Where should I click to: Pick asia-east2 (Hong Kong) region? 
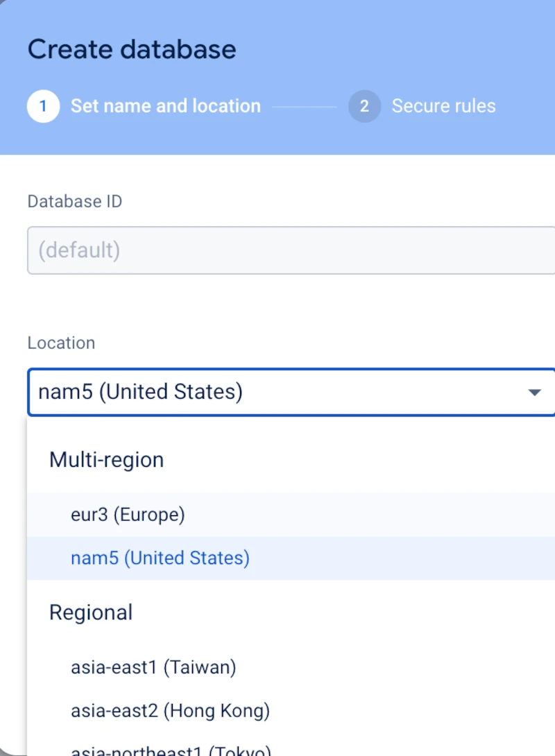[291, 711]
